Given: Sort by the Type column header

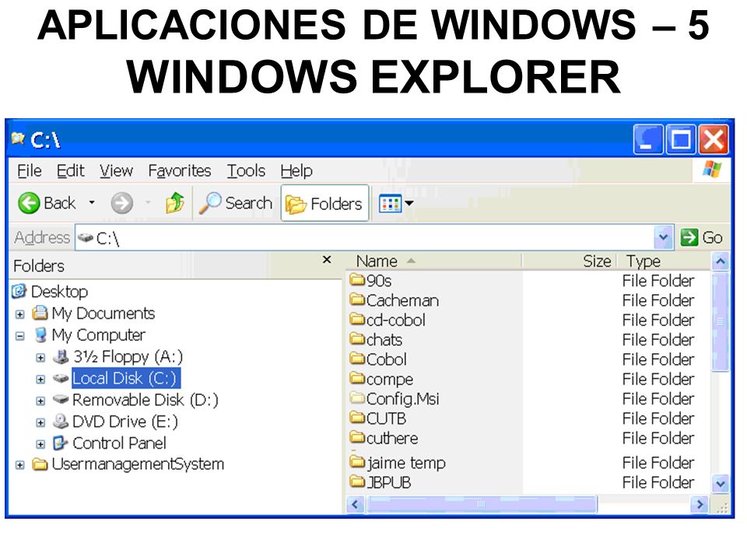Looking at the screenshot, I should pos(665,261).
